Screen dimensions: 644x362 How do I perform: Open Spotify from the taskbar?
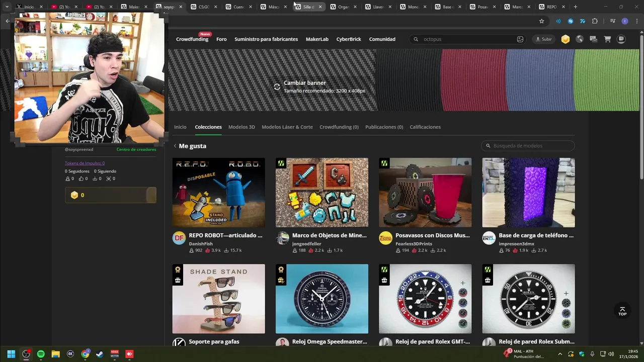click(41, 354)
